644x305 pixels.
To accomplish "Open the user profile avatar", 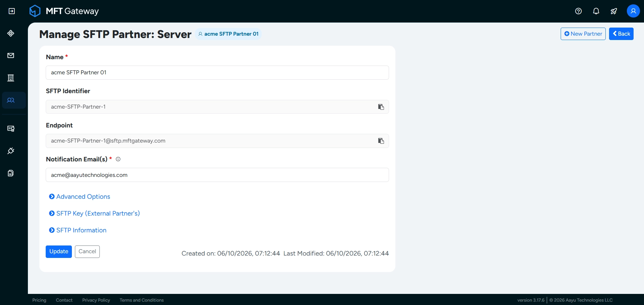I will [633, 11].
